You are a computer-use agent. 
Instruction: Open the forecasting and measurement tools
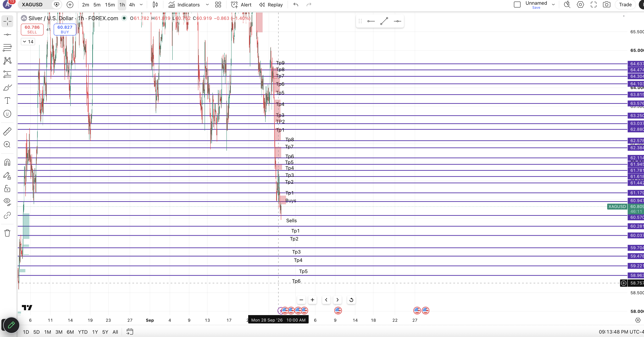point(7,74)
